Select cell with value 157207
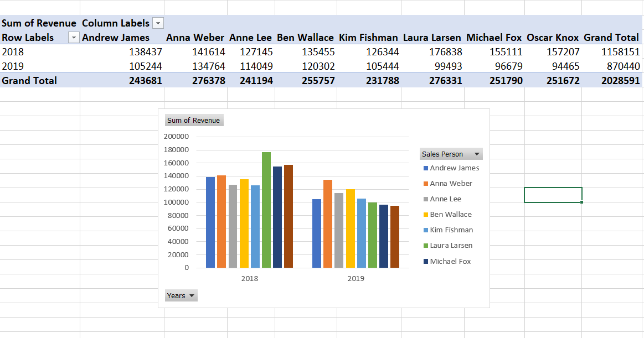Image resolution: width=644 pixels, height=338 pixels. [x=553, y=51]
